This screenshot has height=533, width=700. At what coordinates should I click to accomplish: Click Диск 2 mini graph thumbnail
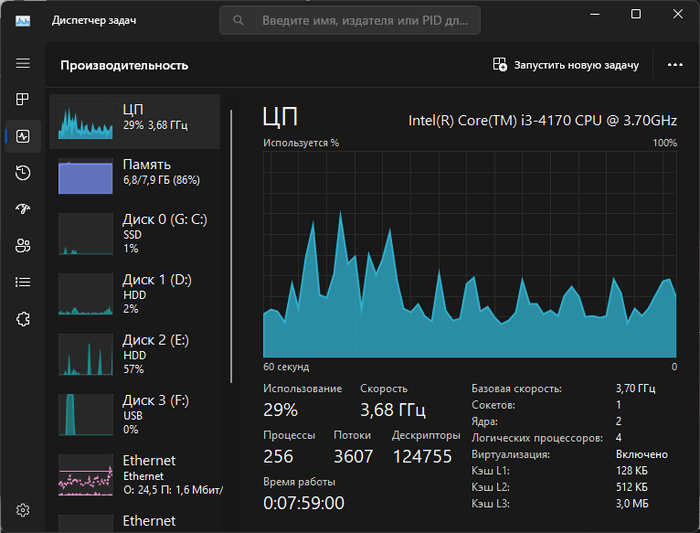point(85,354)
